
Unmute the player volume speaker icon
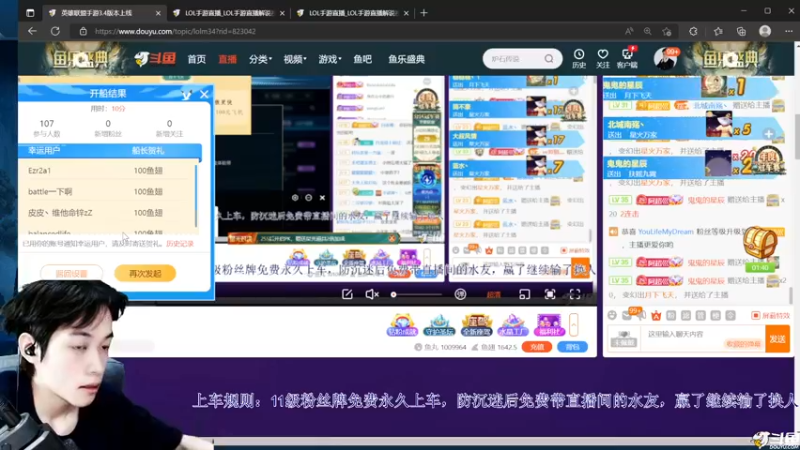[x=372, y=294]
